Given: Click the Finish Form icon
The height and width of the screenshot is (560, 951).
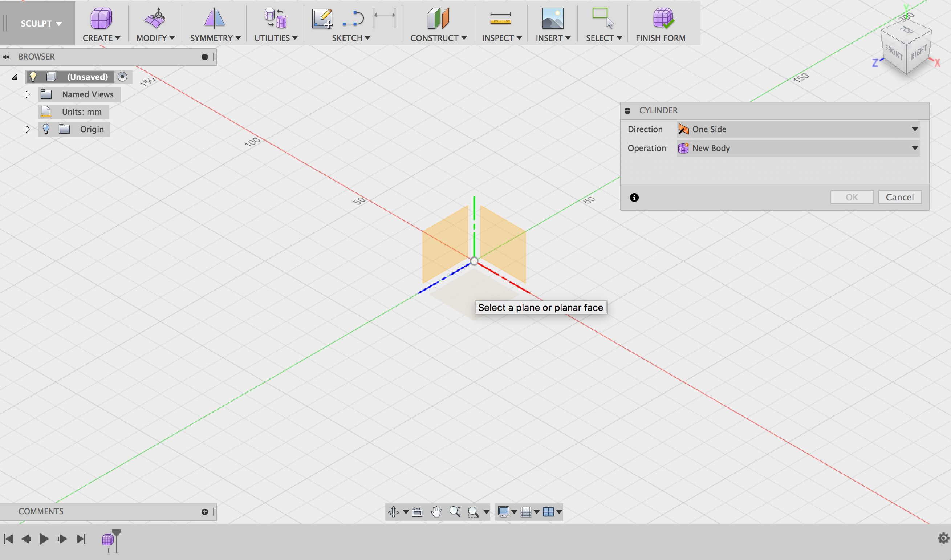Looking at the screenshot, I should (x=663, y=18).
